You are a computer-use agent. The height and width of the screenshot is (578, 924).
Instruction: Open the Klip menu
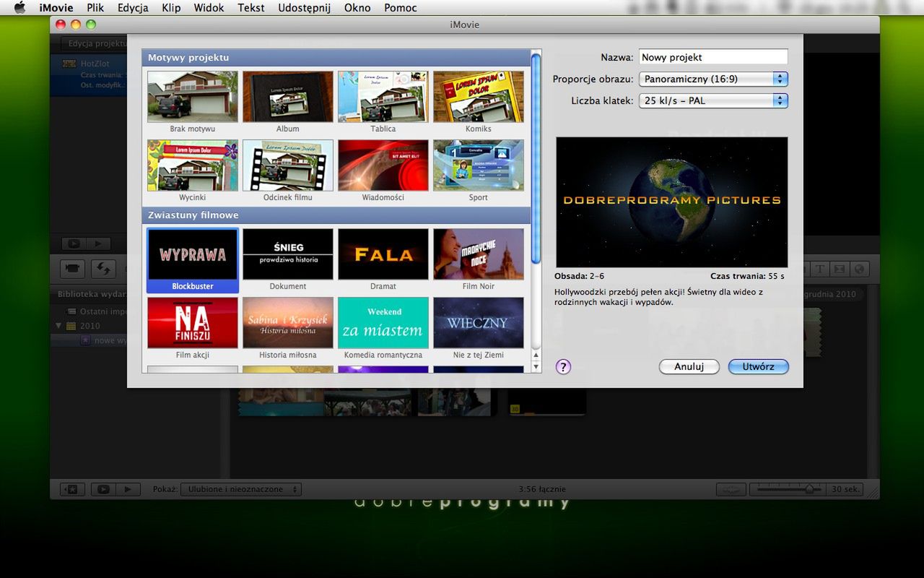click(x=171, y=8)
